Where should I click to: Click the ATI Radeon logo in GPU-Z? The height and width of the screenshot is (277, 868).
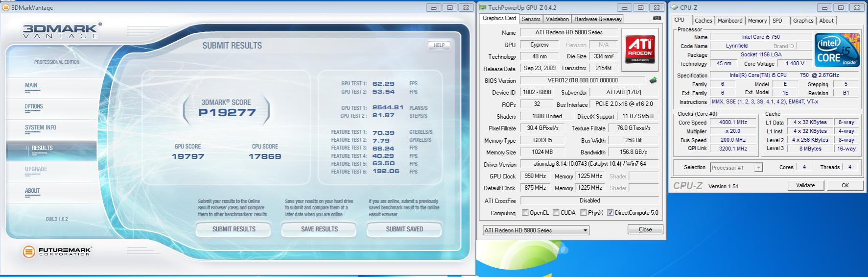[640, 50]
